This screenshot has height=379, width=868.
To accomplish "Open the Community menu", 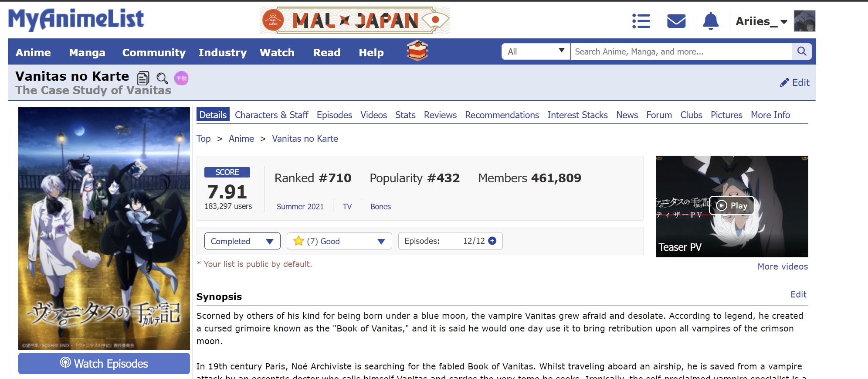I will pyautogui.click(x=154, y=52).
